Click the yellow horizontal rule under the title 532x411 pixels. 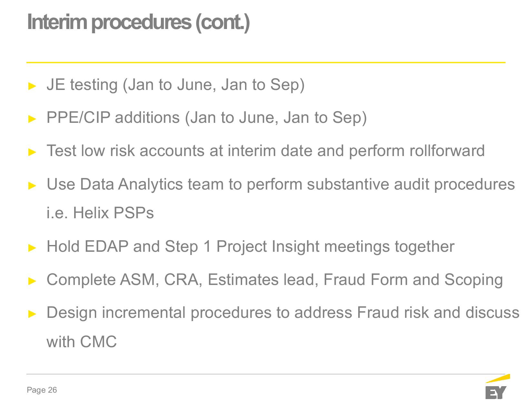pyautogui.click(x=266, y=62)
